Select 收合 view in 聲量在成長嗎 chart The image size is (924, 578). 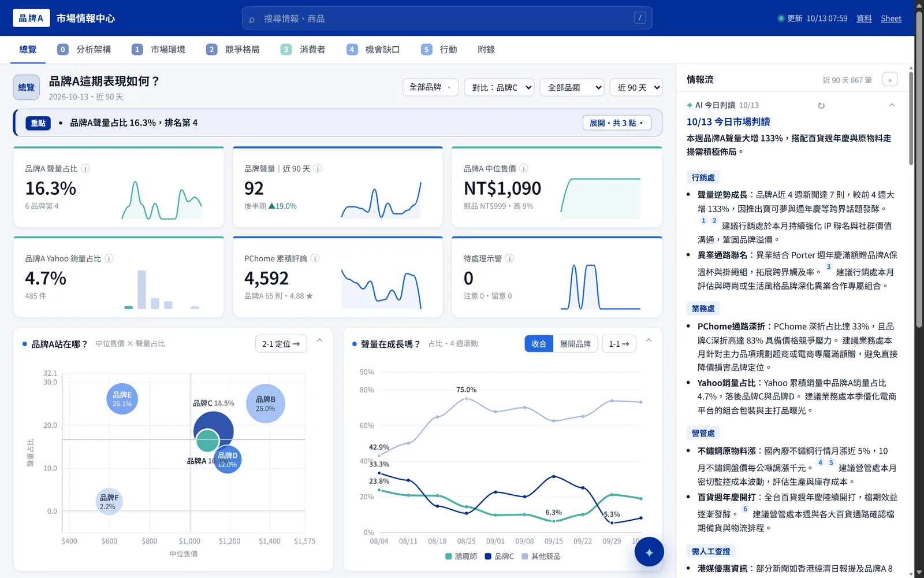pos(539,344)
